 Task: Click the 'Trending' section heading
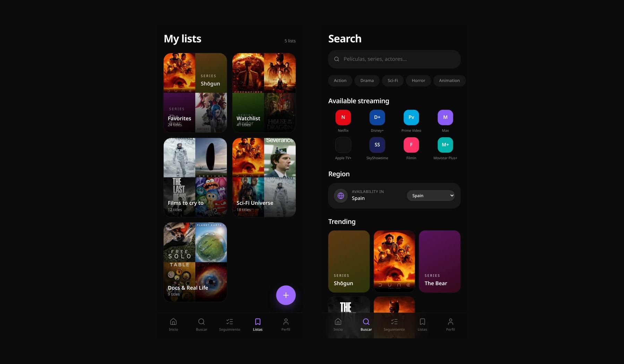(342, 222)
